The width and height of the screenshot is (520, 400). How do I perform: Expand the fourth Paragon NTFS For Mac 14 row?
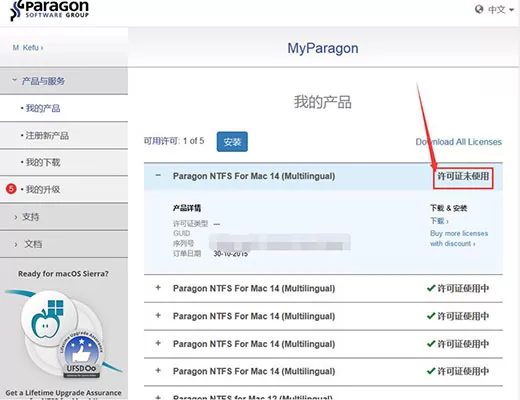(158, 343)
